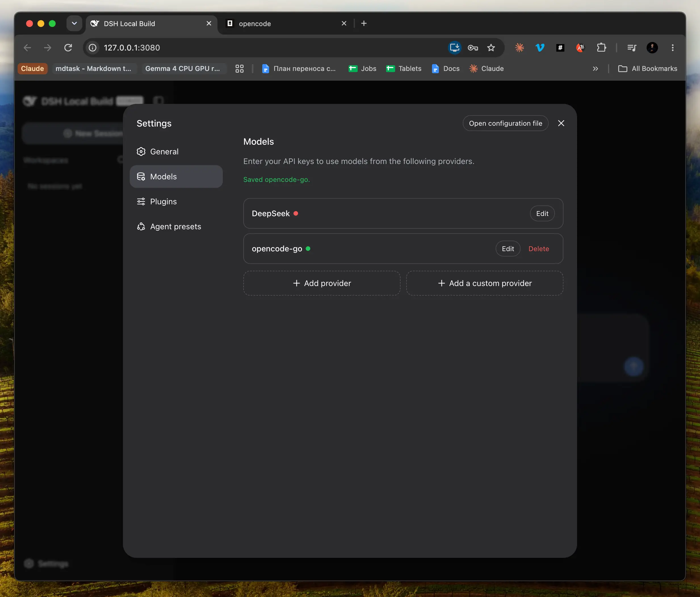Click DeepSeek red status dot
The width and height of the screenshot is (700, 597).
tap(295, 213)
